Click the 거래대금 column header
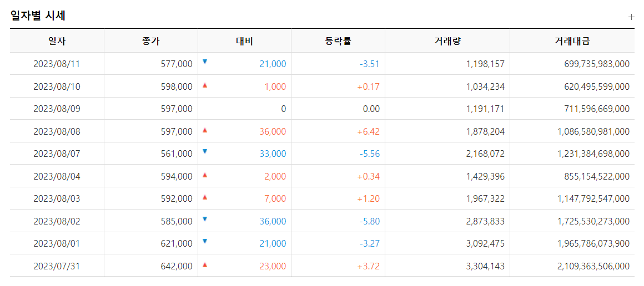644x286 pixels. pyautogui.click(x=572, y=40)
